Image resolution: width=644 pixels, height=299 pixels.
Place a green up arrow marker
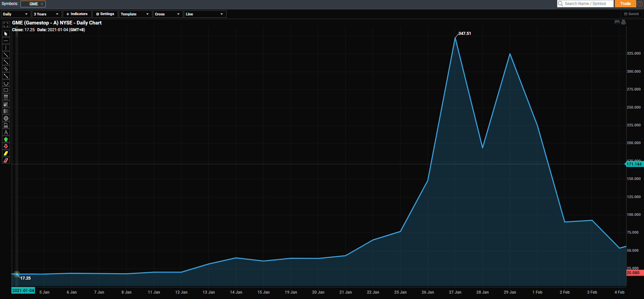(6, 139)
